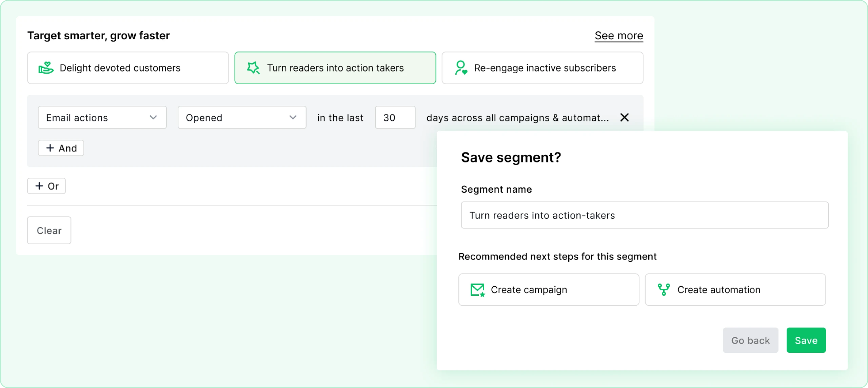Click the plus icon on And button
Screen dimensions: 868x388
click(50, 148)
